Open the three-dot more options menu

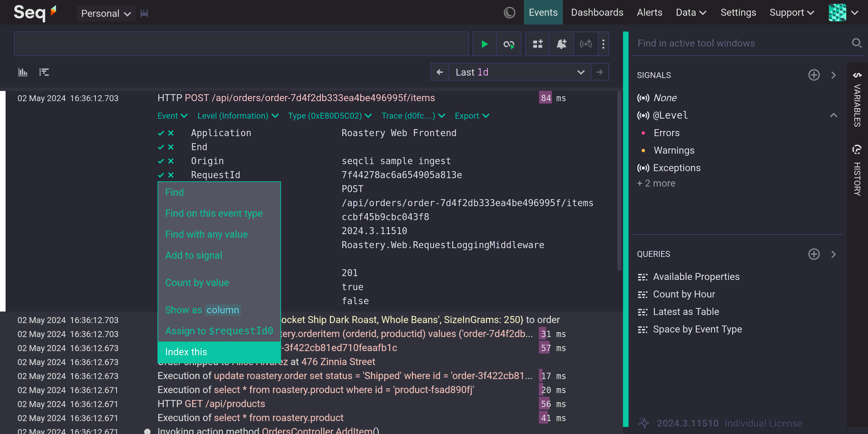(x=603, y=44)
